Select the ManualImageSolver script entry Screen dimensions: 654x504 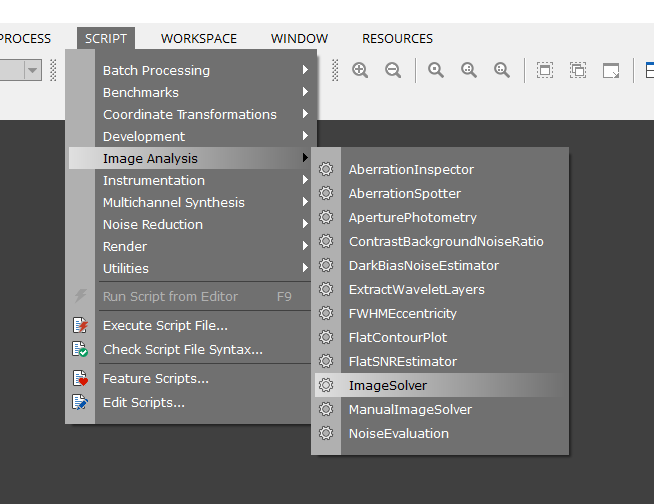[x=410, y=410]
